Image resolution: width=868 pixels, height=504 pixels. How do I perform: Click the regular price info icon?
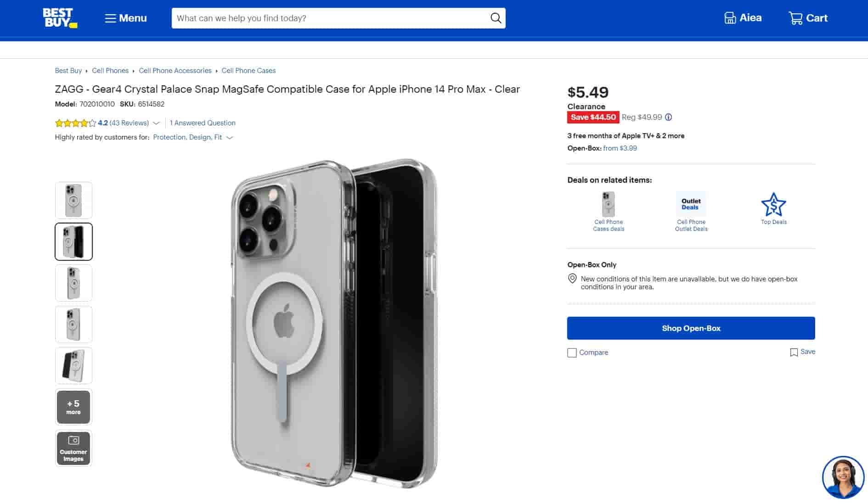pyautogui.click(x=669, y=117)
